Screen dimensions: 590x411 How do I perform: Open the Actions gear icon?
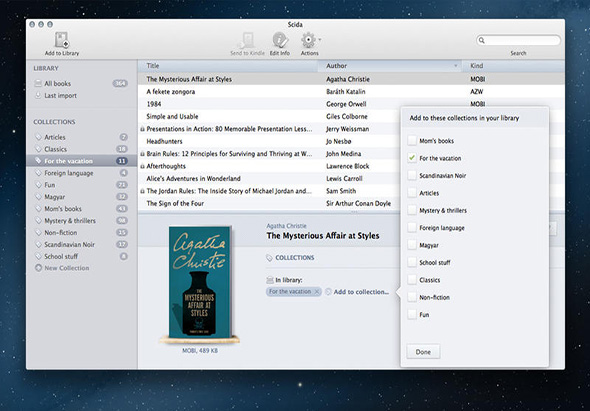click(308, 40)
